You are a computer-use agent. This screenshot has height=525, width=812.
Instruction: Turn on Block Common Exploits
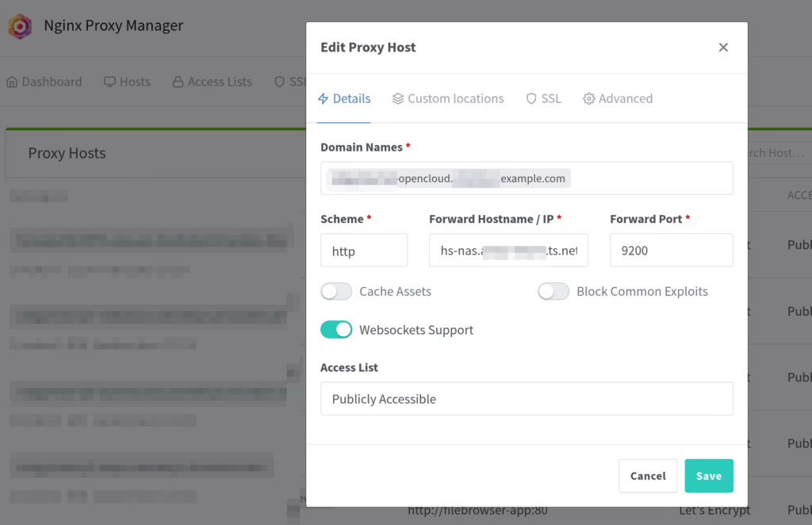[553, 292]
